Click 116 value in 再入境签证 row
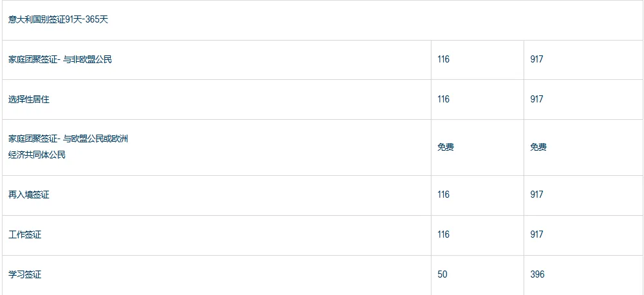644x295 pixels. coord(443,195)
